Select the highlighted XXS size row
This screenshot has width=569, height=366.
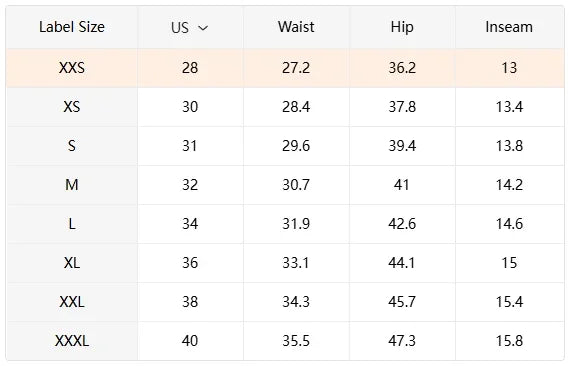tap(285, 68)
